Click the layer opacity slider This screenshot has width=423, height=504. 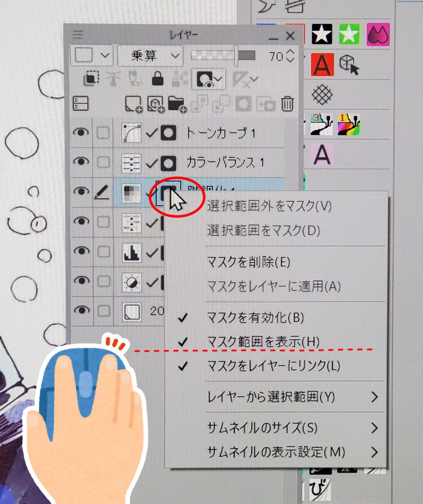pos(223,55)
